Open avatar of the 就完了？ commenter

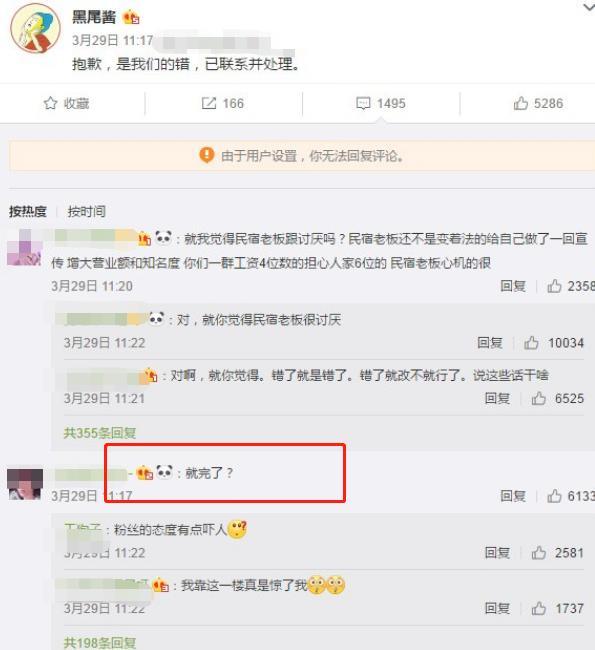pos(25,484)
